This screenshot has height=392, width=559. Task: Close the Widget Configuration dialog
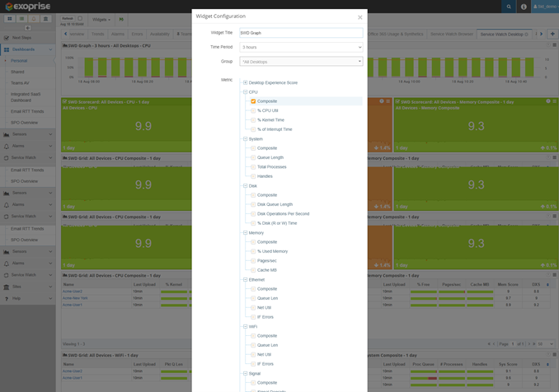point(359,17)
